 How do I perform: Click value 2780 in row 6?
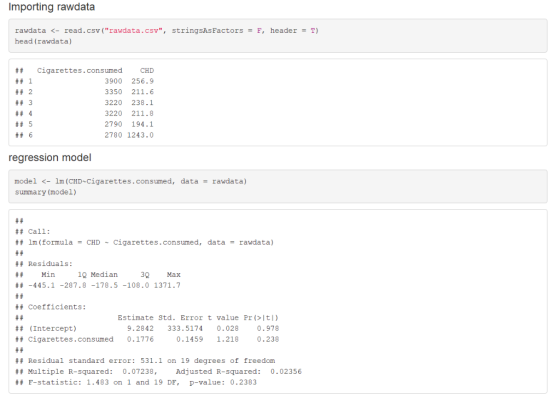[x=114, y=135]
